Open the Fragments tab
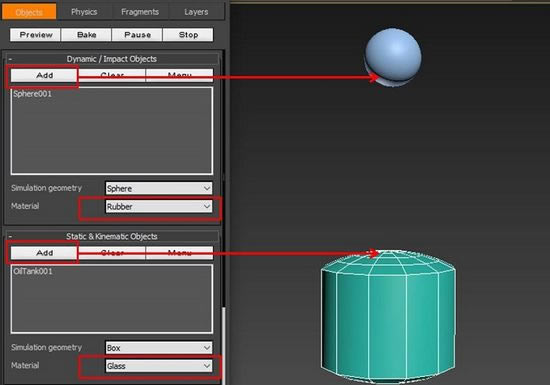The height and width of the screenshot is (385, 550). [140, 12]
